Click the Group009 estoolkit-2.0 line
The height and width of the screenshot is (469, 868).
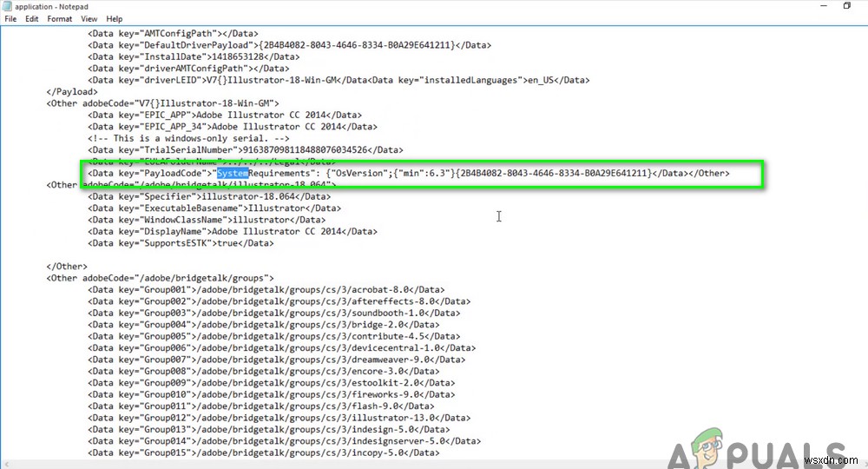point(271,383)
